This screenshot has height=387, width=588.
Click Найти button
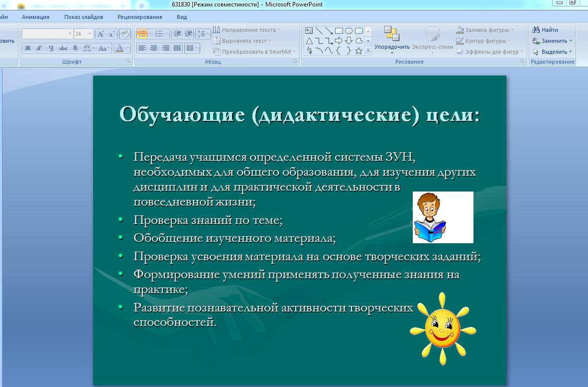click(546, 30)
